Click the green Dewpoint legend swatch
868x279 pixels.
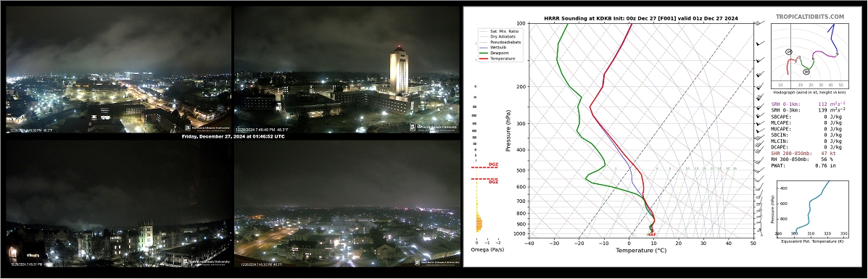484,53
